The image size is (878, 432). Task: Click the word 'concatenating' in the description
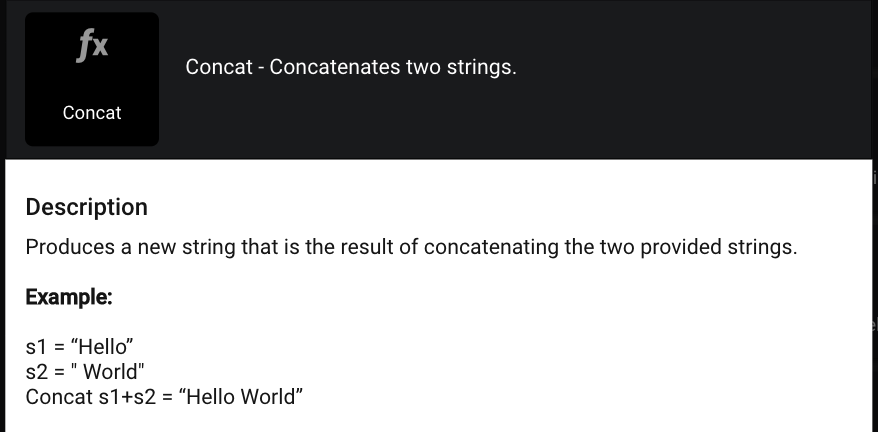click(492, 247)
